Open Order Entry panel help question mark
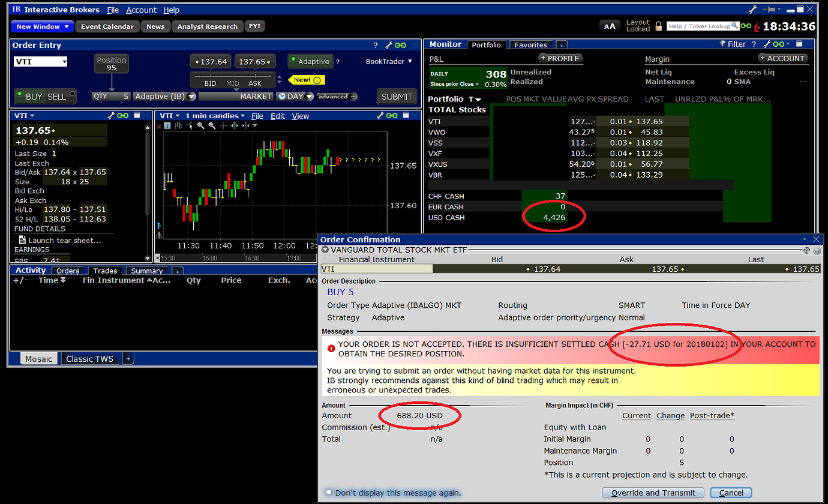Viewport: 828px width, 504px height. 376,46
